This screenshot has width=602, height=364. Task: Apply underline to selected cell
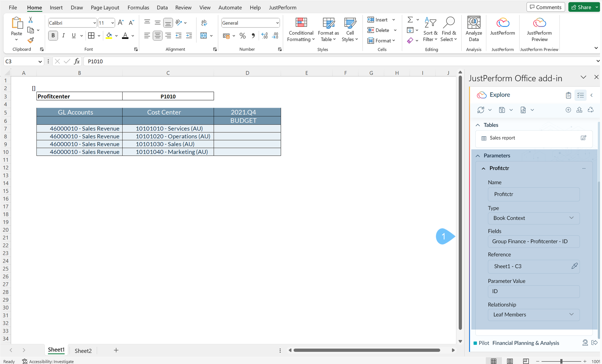[x=74, y=35]
